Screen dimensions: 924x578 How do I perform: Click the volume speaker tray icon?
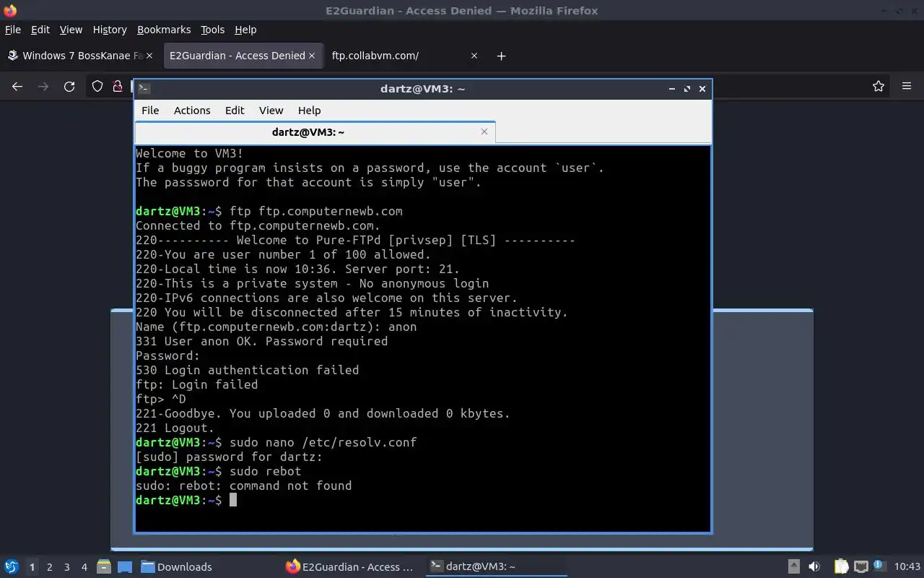814,566
